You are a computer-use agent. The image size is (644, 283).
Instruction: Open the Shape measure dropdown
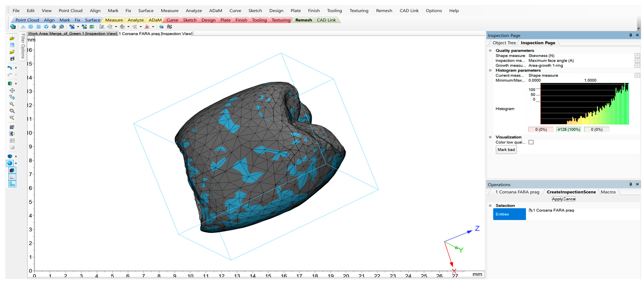[x=637, y=56]
